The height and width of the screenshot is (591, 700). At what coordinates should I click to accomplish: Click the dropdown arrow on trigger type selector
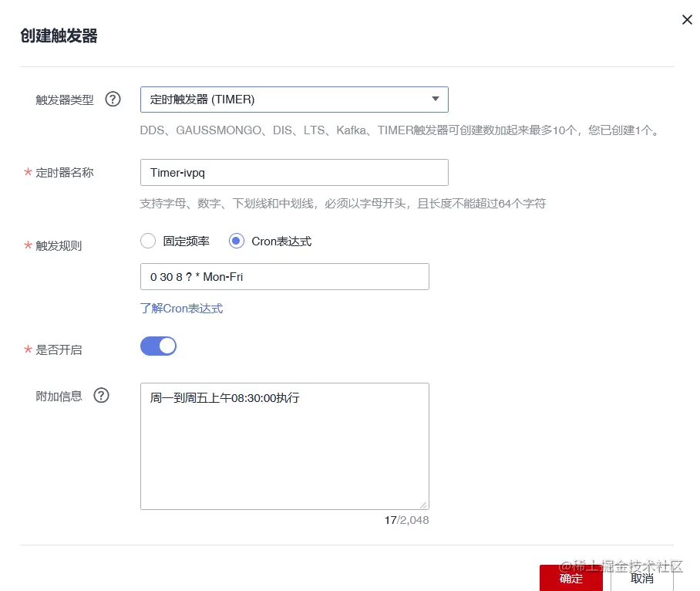[436, 99]
